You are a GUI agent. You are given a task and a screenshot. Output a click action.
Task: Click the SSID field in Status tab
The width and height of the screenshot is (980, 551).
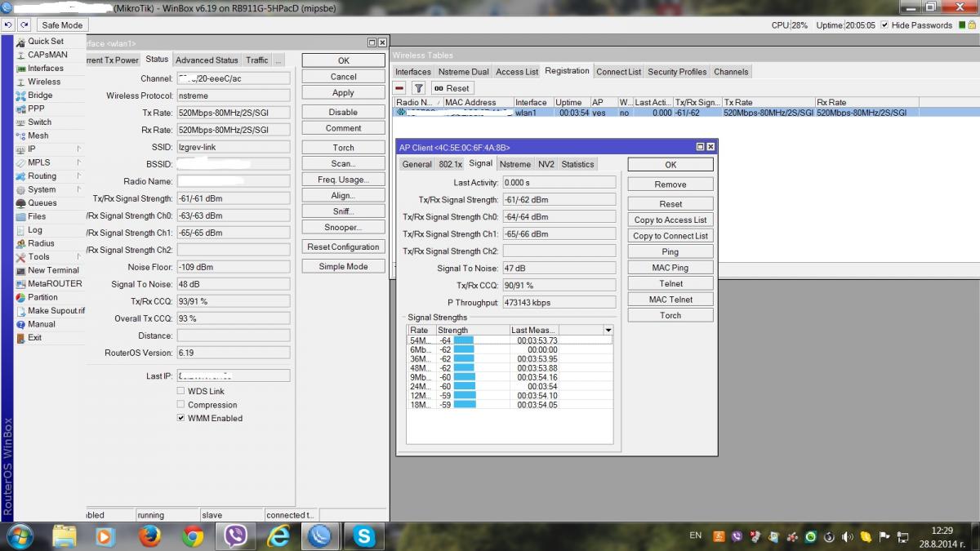pyautogui.click(x=233, y=148)
